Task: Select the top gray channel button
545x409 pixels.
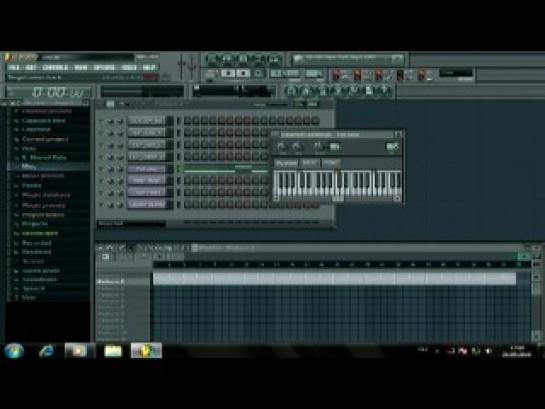Action: click(146, 121)
